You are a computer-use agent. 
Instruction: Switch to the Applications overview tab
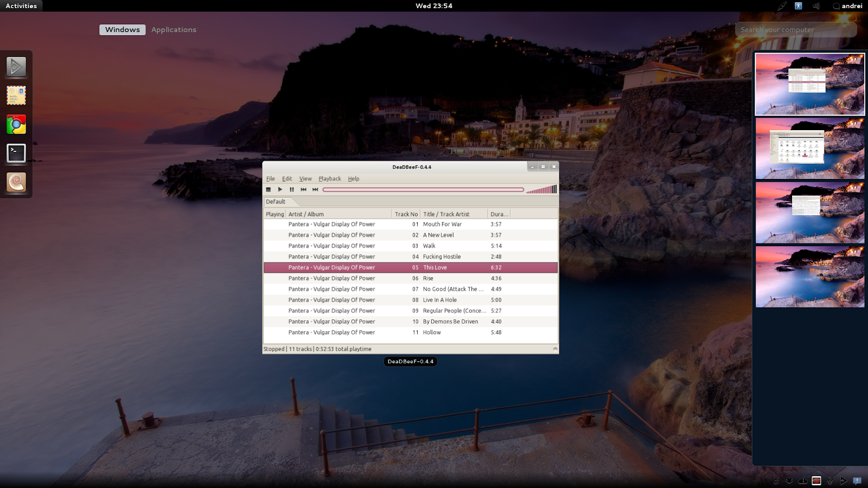pos(174,30)
